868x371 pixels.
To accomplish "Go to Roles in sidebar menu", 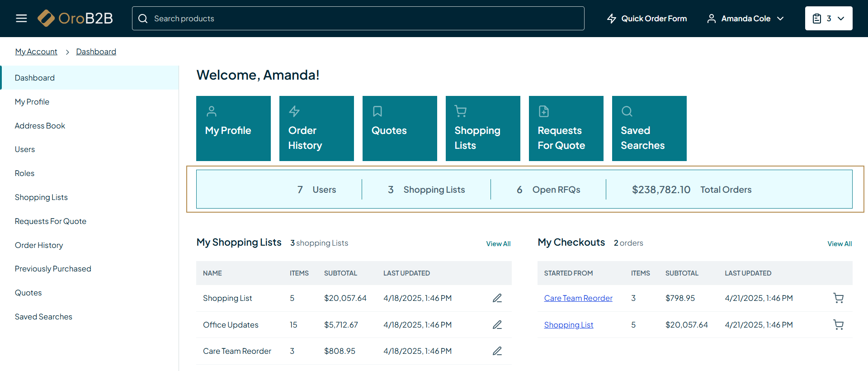I will point(24,173).
